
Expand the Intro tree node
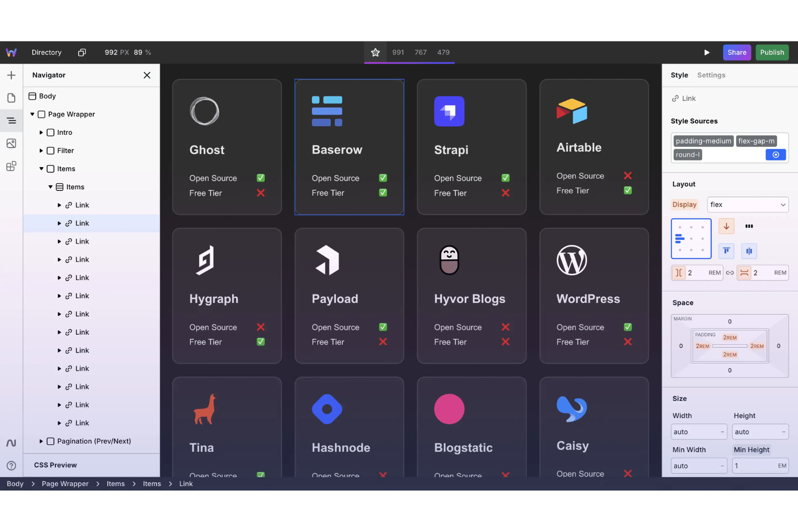coord(41,133)
